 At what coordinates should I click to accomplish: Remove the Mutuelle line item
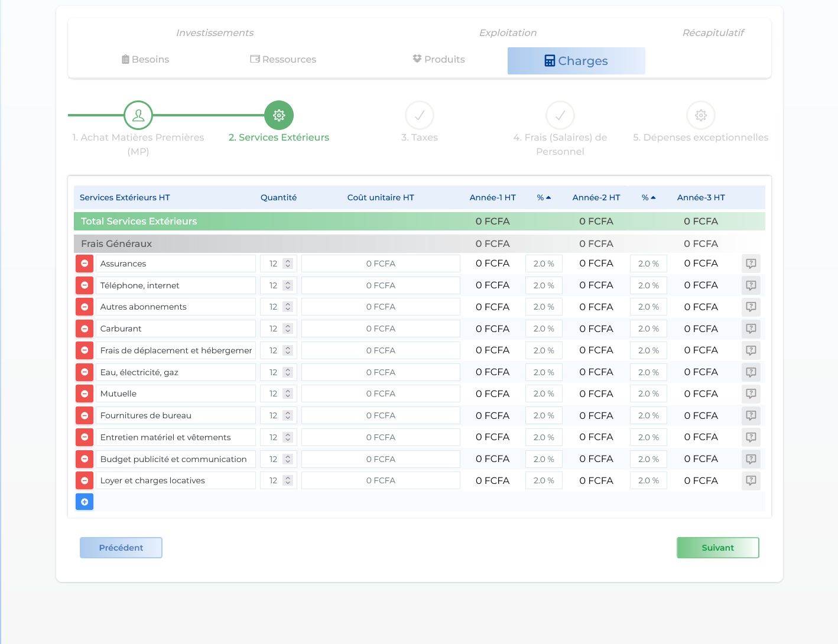pyautogui.click(x=85, y=393)
